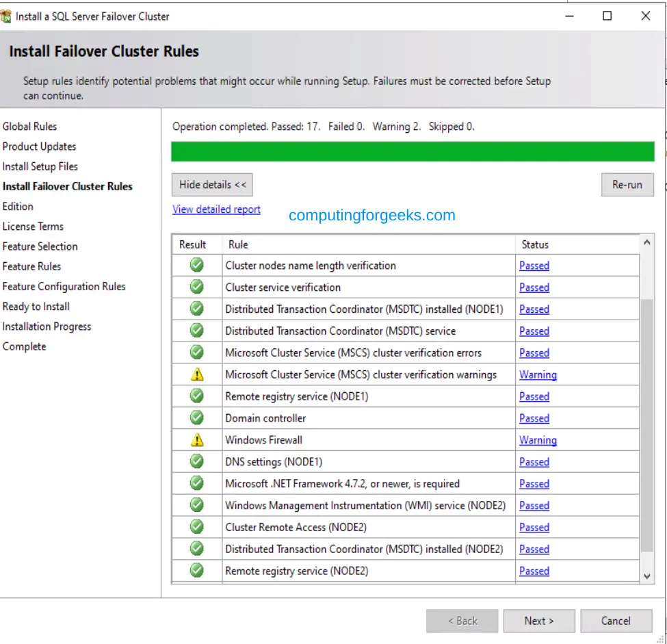This screenshot has height=644, width=667.
Task: Select Ready to Install step
Action: 36,307
